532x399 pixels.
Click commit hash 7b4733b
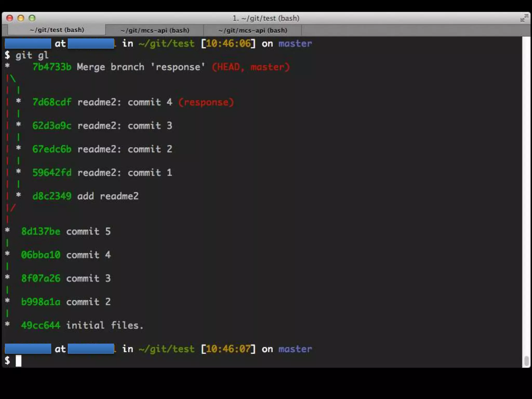[52, 67]
